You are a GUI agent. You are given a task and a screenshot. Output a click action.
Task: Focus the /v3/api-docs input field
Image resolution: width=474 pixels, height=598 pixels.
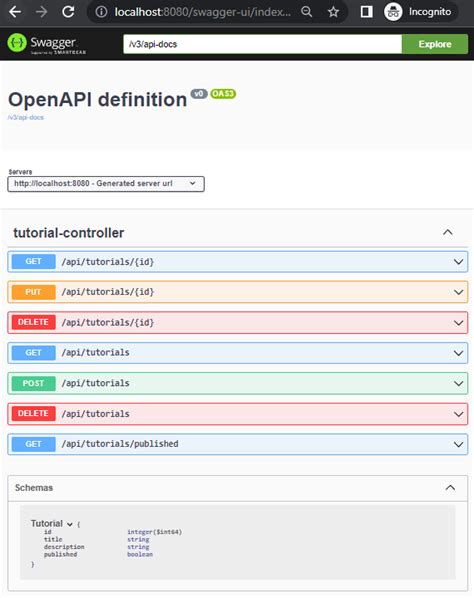click(x=262, y=44)
